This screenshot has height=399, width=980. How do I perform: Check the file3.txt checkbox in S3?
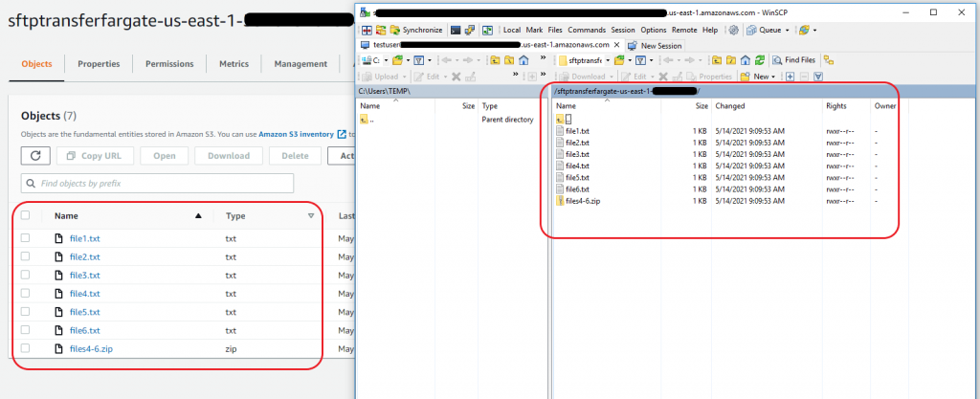pos(25,275)
